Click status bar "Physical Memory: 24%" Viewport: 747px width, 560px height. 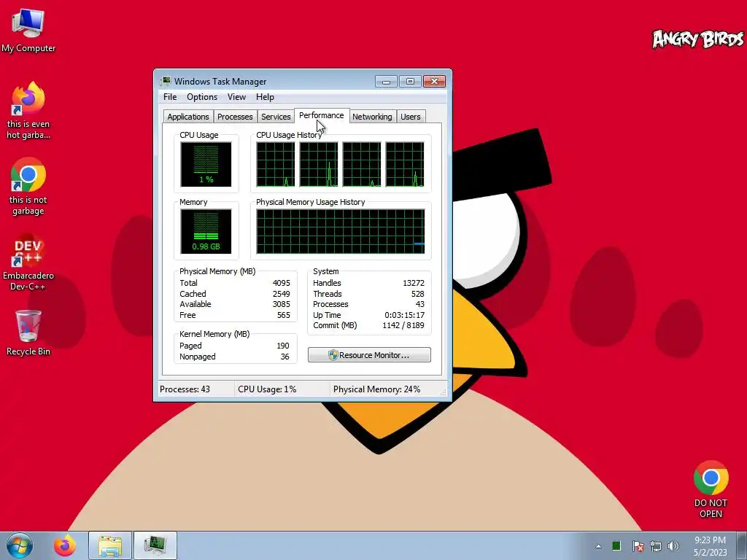click(x=376, y=389)
